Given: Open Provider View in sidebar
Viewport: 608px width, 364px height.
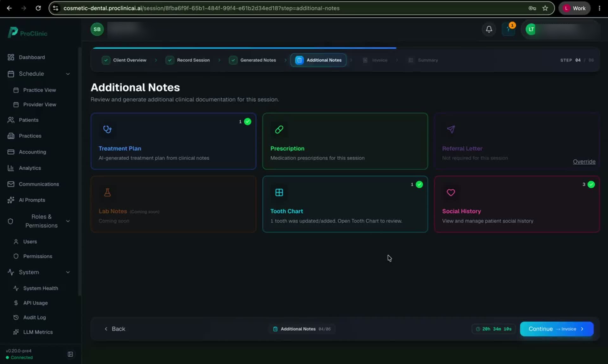Looking at the screenshot, I should [39, 104].
